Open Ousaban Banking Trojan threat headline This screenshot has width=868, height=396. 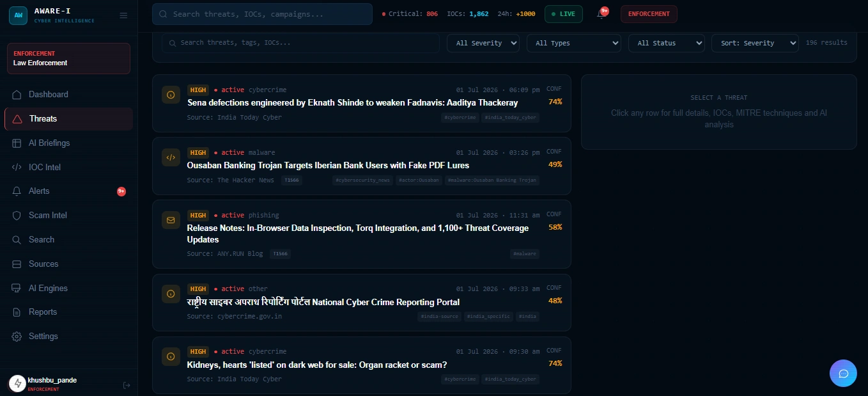tap(328, 165)
